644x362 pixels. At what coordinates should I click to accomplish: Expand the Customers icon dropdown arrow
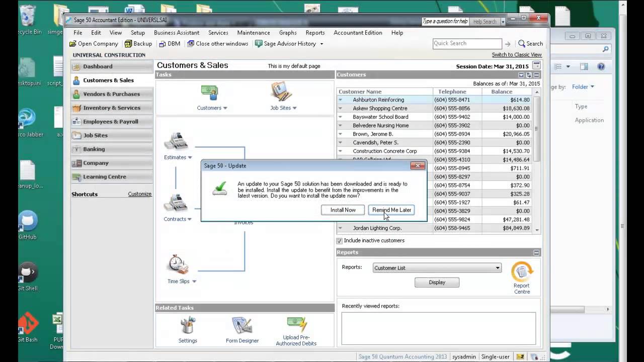pyautogui.click(x=225, y=108)
